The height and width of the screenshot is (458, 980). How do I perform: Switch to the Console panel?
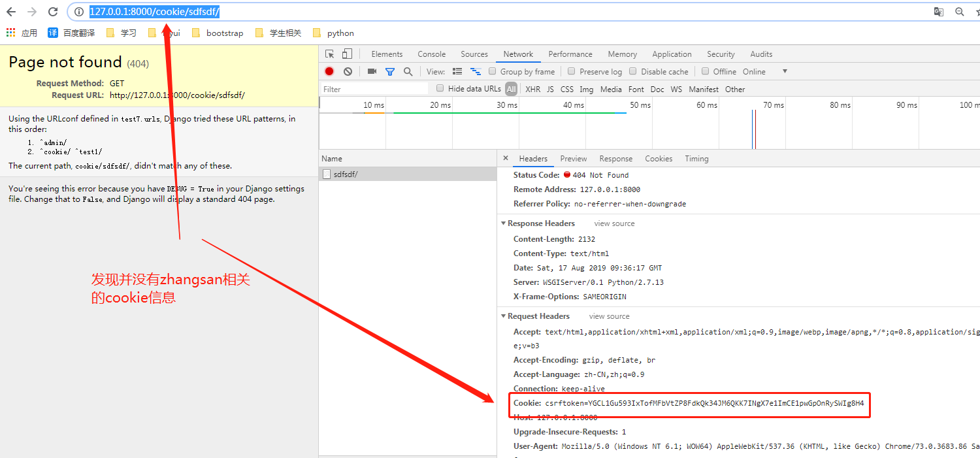pos(432,54)
